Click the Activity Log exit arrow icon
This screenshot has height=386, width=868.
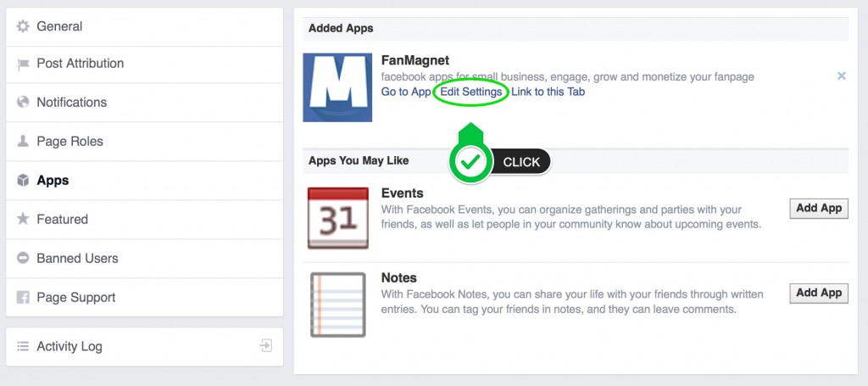[x=266, y=346]
